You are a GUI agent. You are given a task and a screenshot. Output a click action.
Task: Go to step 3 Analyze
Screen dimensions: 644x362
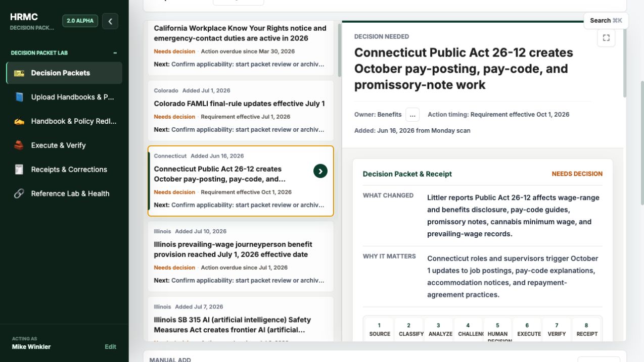click(x=438, y=330)
